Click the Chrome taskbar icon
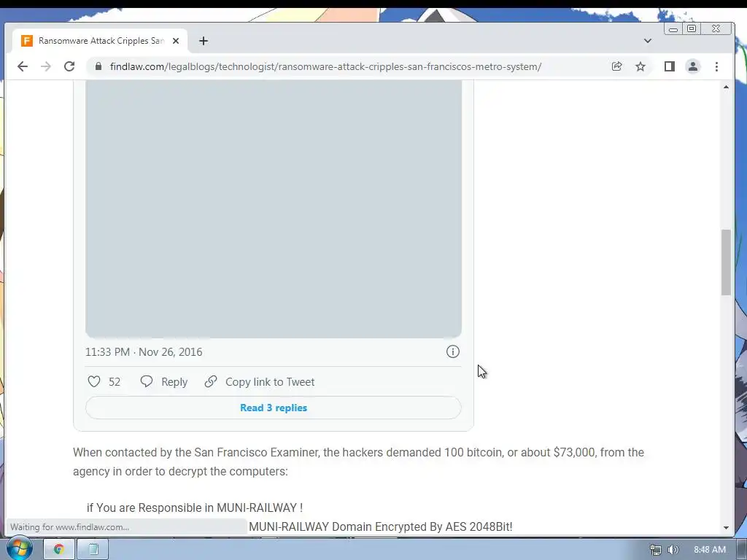The image size is (747, 560). click(x=58, y=549)
